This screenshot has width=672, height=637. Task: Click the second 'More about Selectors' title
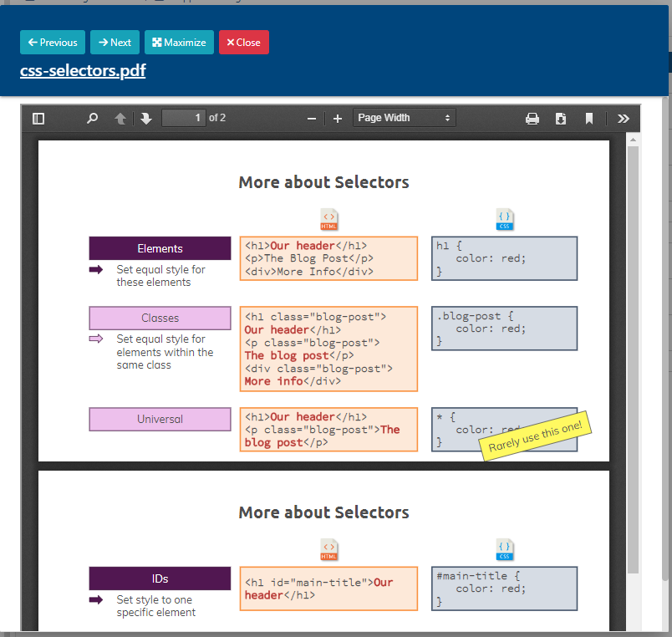[x=324, y=512]
